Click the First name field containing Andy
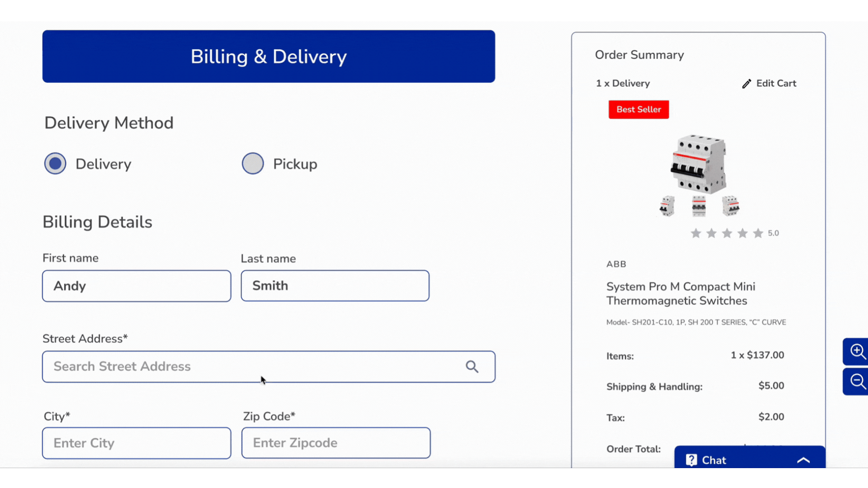868x488 pixels. [x=137, y=286]
